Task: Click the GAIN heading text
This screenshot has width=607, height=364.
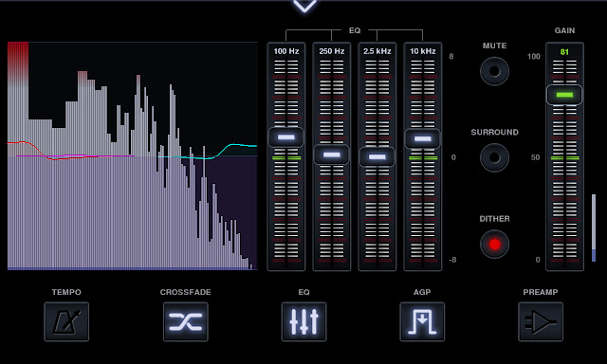Action: click(564, 30)
